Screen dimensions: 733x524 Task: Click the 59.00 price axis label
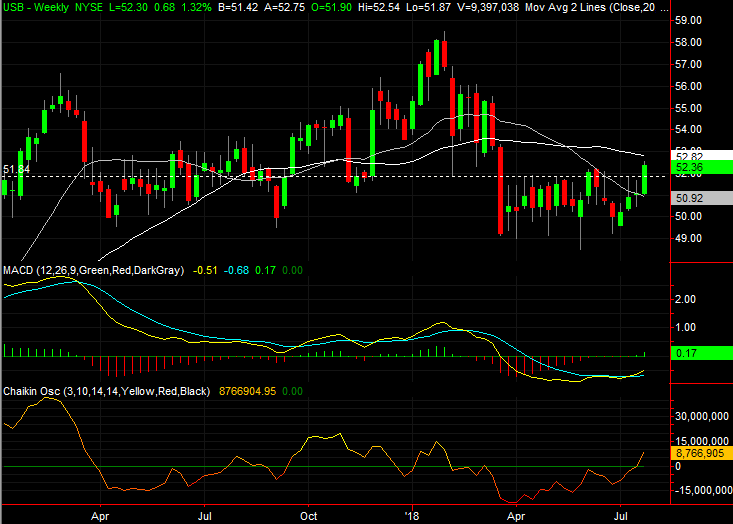pos(688,21)
